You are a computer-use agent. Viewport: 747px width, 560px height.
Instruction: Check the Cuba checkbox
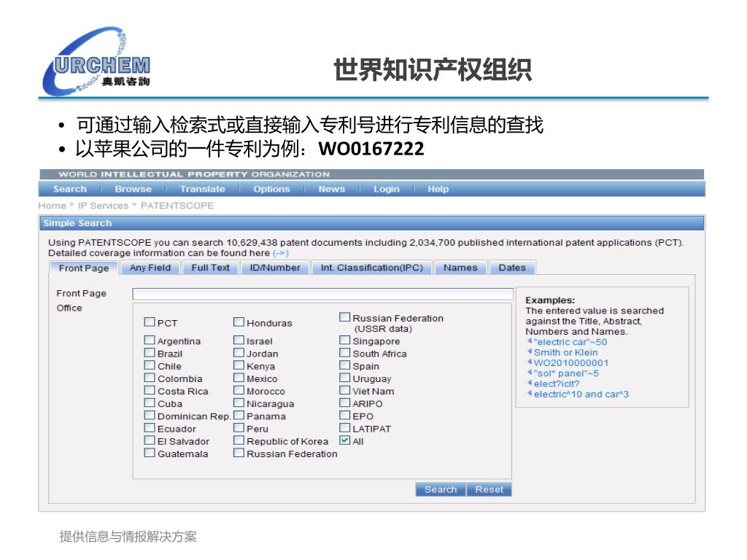(150, 402)
